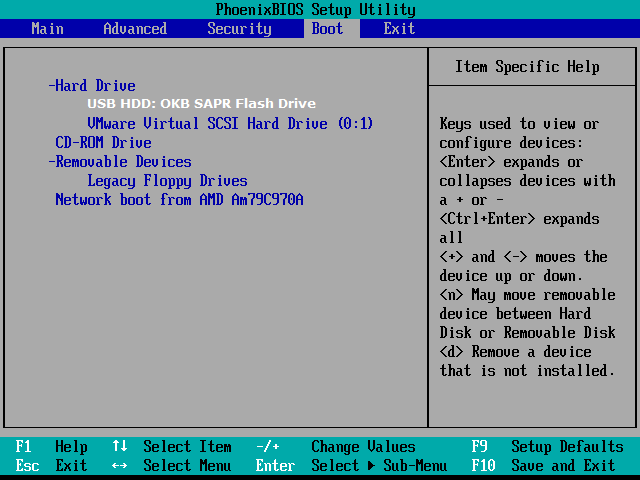
Task: Click the Select Sub-Menu triangle arrow
Action: [x=371, y=465]
